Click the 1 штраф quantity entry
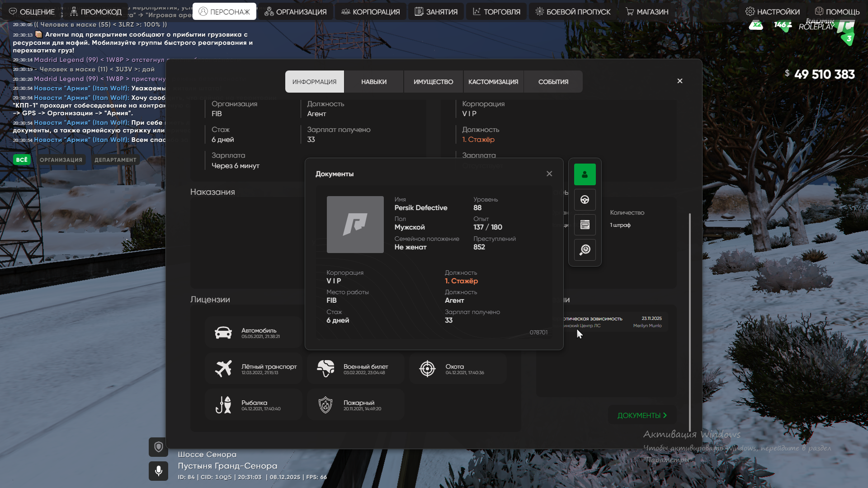Screen dimensions: 868x488 pos(620,225)
